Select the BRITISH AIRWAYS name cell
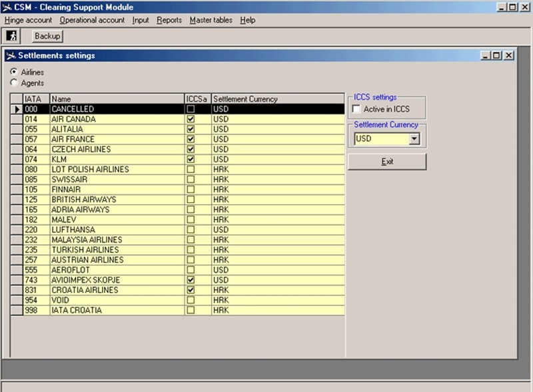Screen dimensions: 533x392 pos(117,200)
